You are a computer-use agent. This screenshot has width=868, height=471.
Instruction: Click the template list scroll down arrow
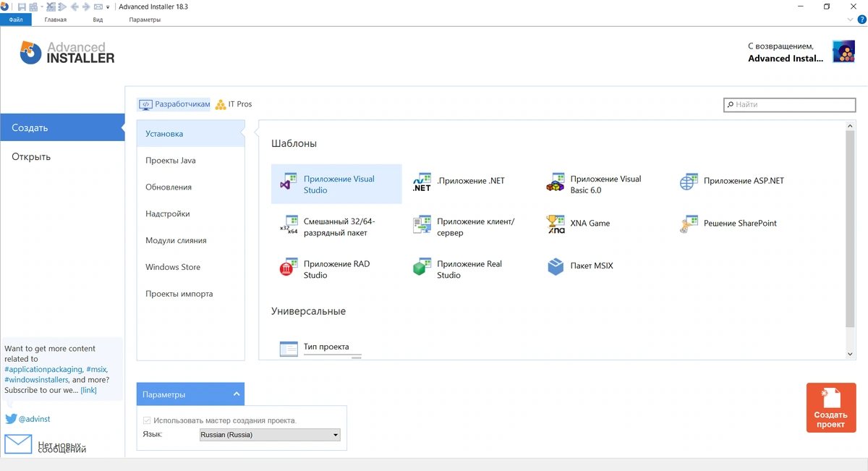(x=850, y=354)
